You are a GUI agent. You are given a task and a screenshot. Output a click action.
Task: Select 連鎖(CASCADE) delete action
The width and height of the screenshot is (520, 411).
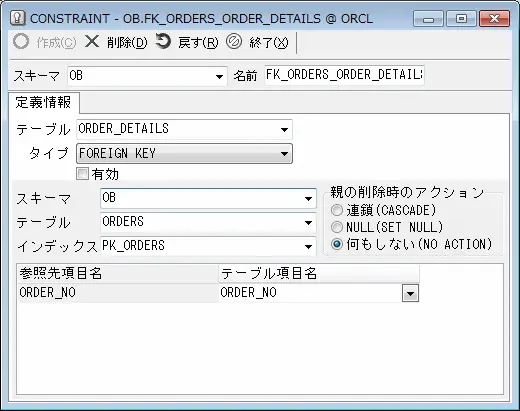pos(337,210)
